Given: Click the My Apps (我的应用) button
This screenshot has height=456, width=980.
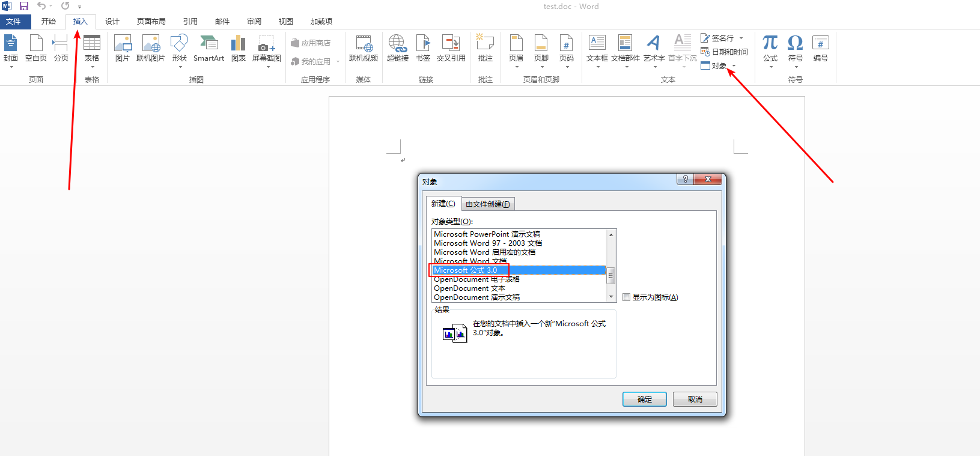Looking at the screenshot, I should [x=311, y=62].
